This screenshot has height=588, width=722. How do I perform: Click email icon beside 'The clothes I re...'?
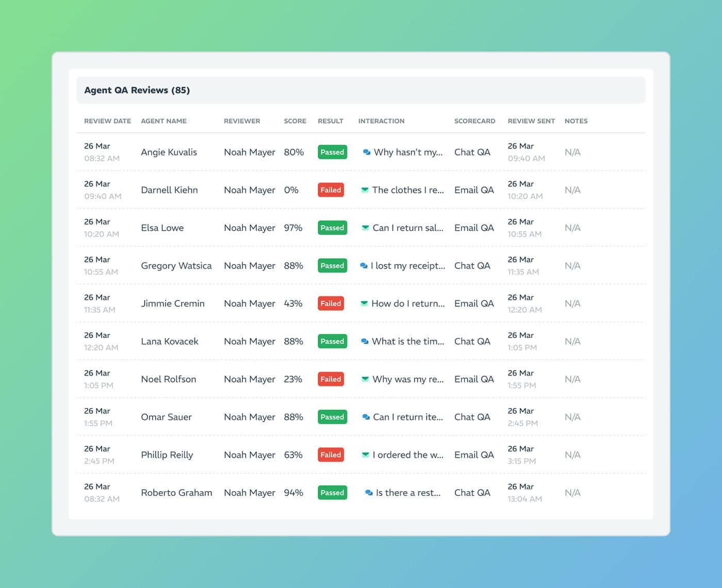point(365,190)
